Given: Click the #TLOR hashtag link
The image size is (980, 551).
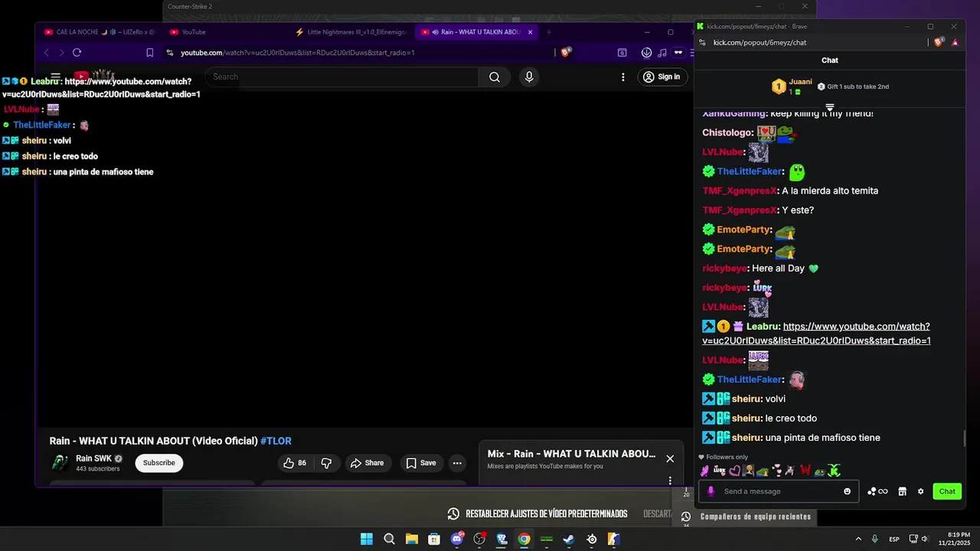Looking at the screenshot, I should pos(276,441).
